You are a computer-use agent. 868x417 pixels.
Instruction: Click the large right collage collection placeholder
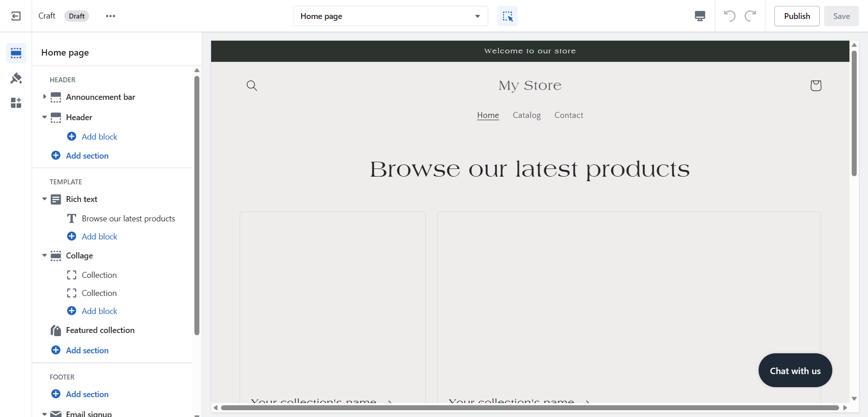(629, 307)
